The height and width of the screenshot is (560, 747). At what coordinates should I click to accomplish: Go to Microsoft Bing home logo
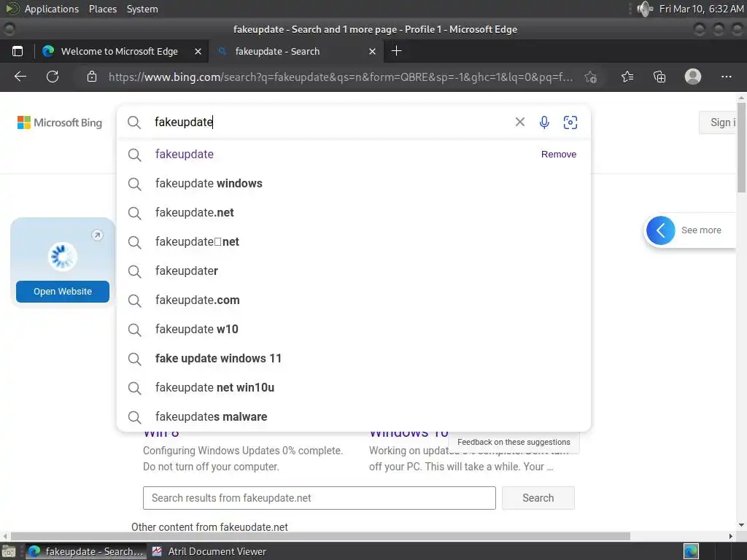coord(60,122)
